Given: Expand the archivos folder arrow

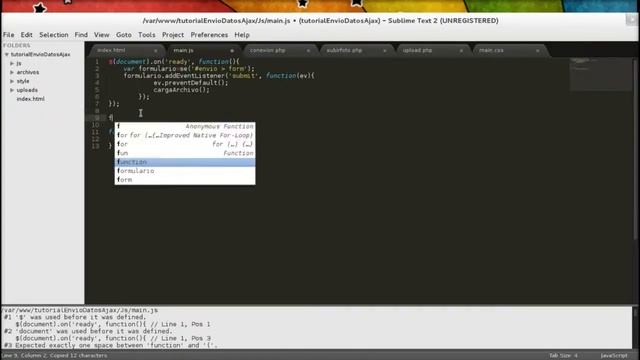Looking at the screenshot, I should pos(12,72).
